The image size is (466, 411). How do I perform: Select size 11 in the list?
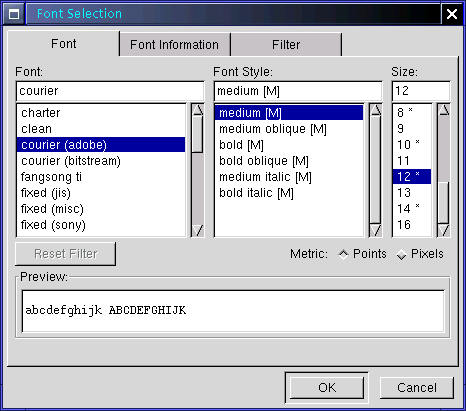tap(412, 161)
